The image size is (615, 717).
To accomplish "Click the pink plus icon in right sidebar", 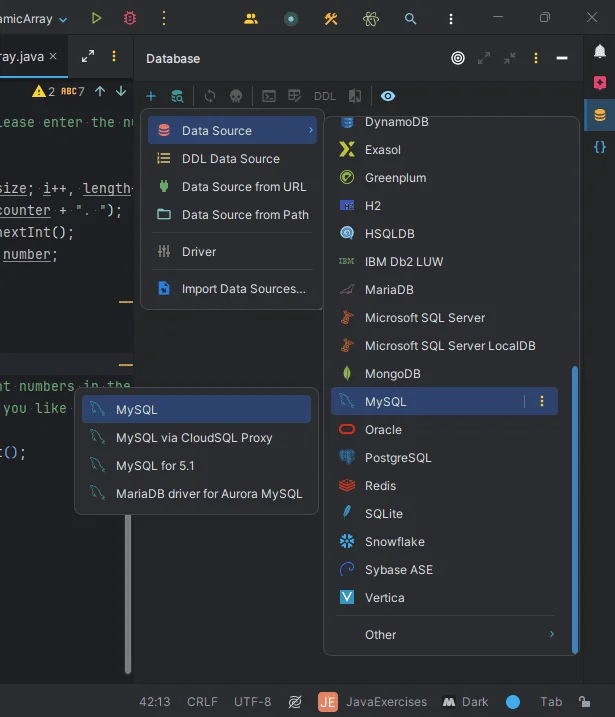I will [x=600, y=83].
